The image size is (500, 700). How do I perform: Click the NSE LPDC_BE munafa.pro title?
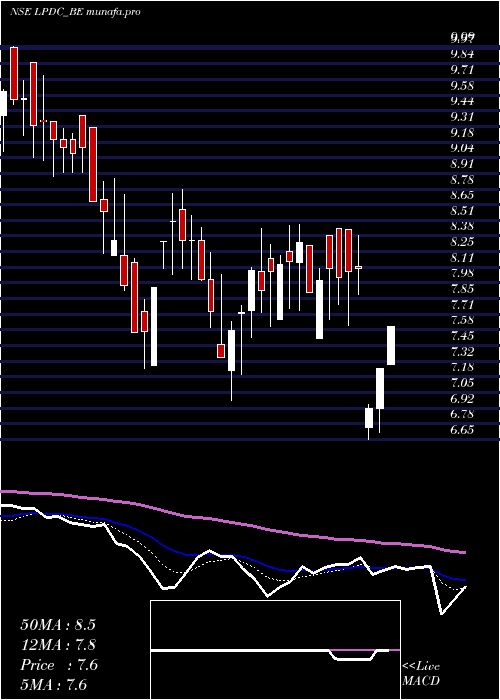coord(75,12)
